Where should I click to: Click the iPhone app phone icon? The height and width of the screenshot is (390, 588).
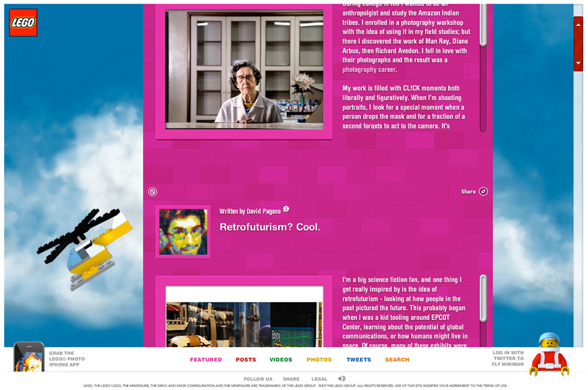pyautogui.click(x=29, y=357)
